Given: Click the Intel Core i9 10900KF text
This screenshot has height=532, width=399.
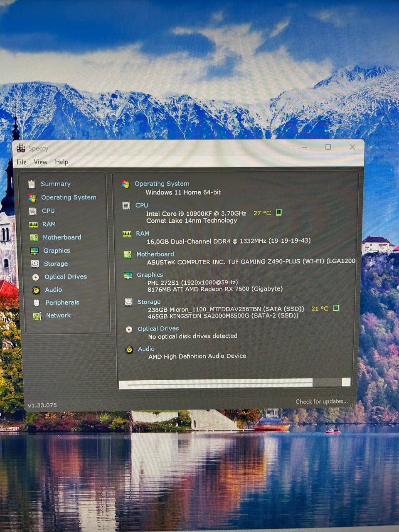Looking at the screenshot, I should pos(196,214).
